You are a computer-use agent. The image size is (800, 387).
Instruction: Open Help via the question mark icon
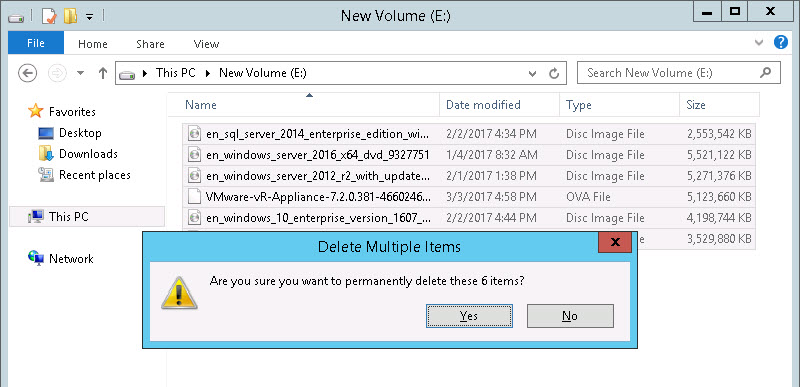[781, 42]
